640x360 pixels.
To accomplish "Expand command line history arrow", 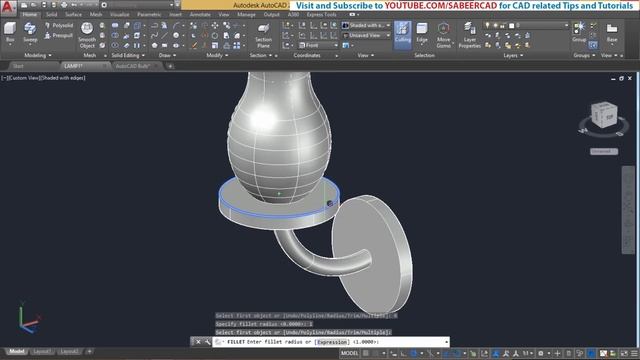I will coord(446,342).
